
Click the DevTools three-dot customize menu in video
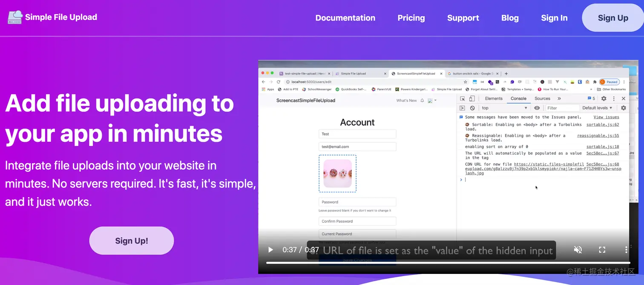click(614, 98)
